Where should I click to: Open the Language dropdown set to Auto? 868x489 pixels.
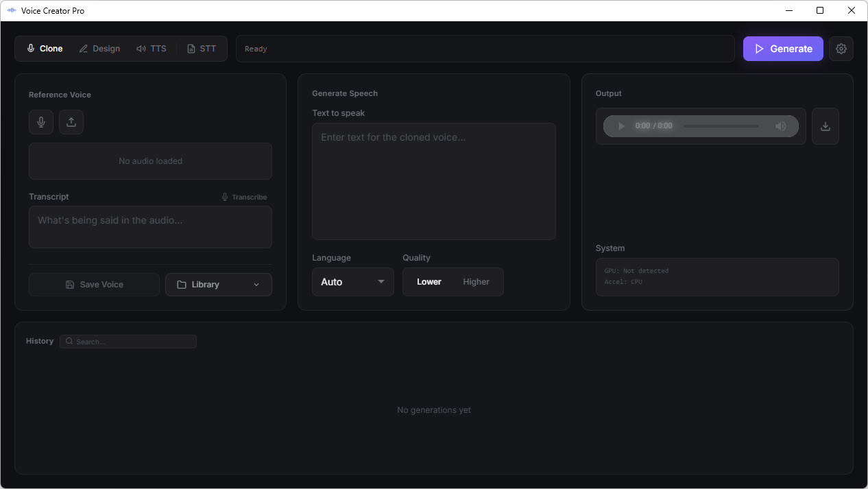pos(352,281)
